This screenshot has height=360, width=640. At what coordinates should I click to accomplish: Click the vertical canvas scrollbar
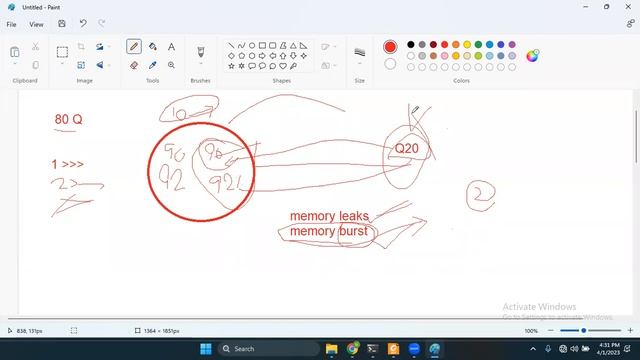[x=636, y=137]
